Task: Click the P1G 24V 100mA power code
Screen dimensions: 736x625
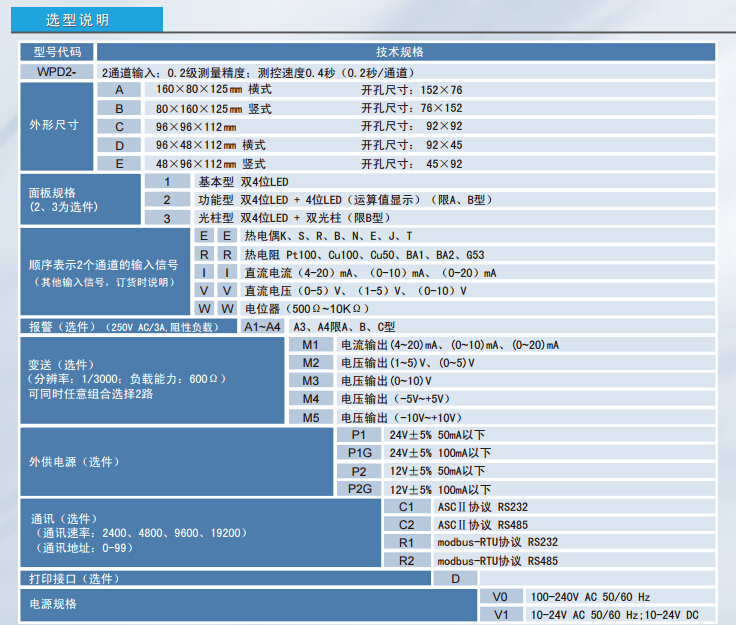Action: tap(359, 453)
